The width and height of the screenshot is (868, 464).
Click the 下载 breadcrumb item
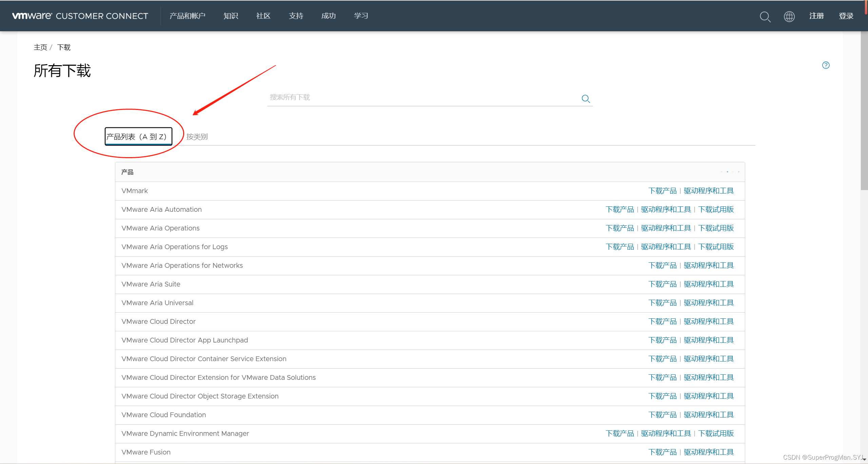pos(64,47)
